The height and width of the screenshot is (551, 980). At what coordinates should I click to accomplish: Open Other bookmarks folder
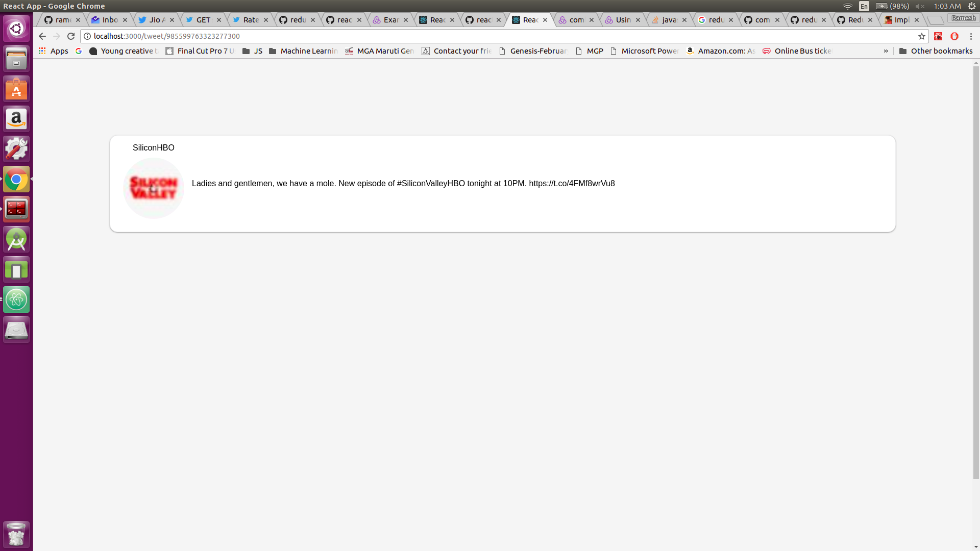936,51
